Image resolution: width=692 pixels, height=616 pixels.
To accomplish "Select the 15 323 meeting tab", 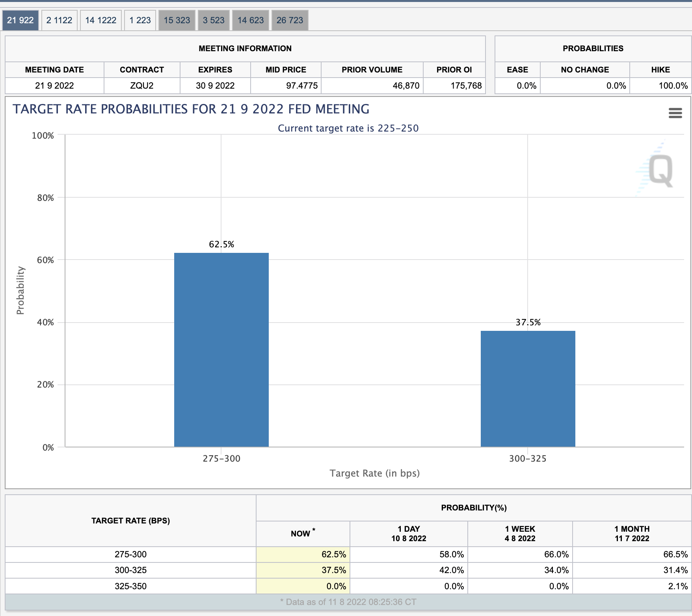I will click(x=177, y=20).
